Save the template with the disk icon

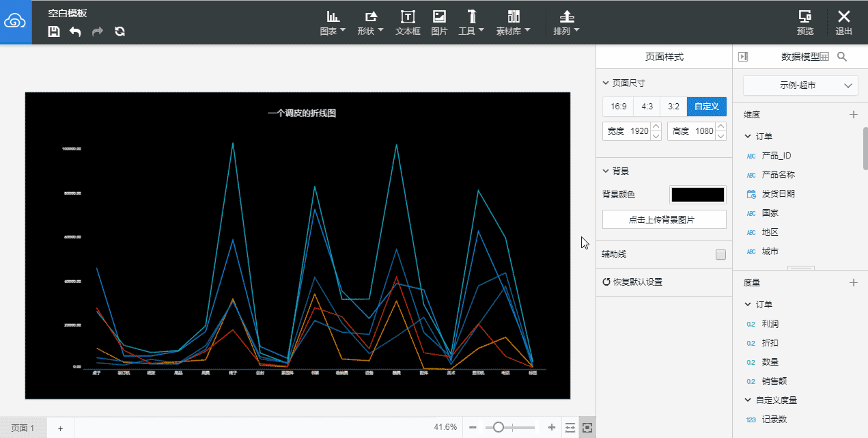54,31
